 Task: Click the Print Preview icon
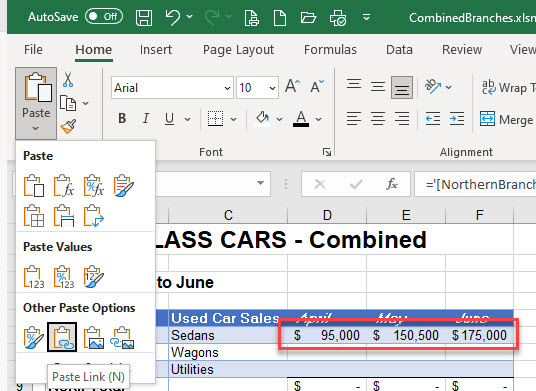pyautogui.click(x=252, y=17)
